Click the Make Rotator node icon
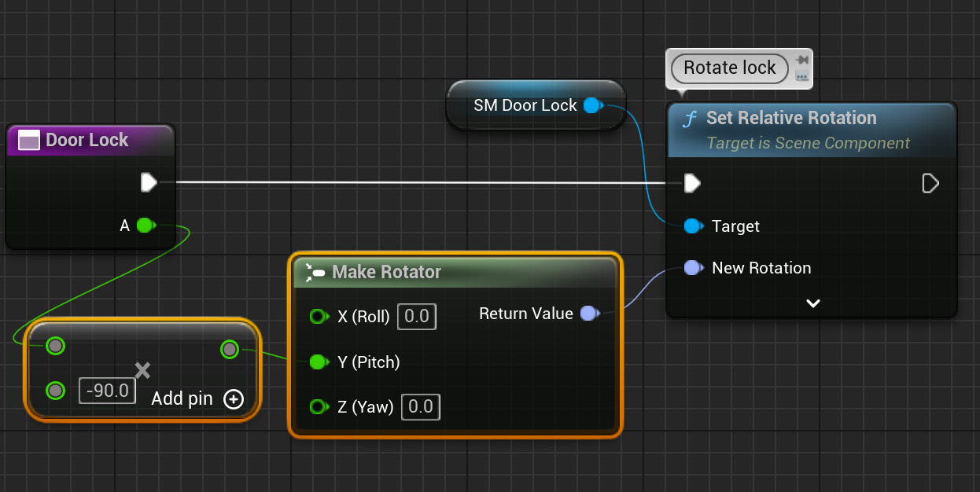Image resolution: width=980 pixels, height=492 pixels. coord(315,273)
